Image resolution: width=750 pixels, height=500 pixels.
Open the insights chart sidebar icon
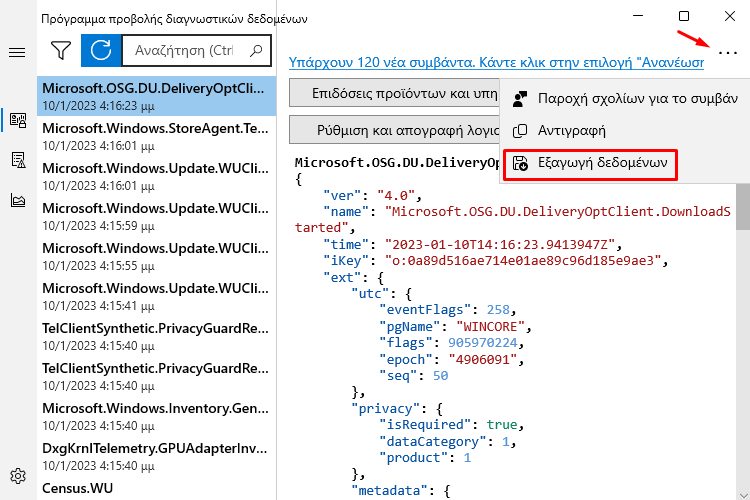(x=18, y=200)
